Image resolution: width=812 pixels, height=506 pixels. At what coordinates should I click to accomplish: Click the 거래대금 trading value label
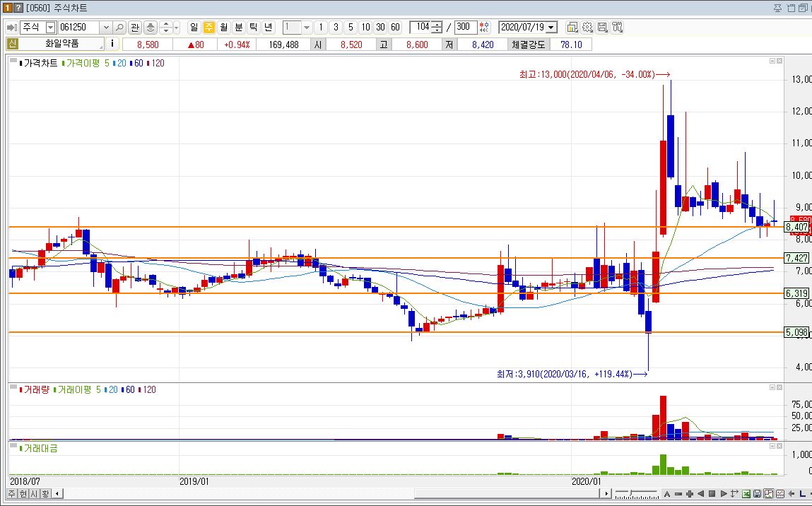coord(40,449)
